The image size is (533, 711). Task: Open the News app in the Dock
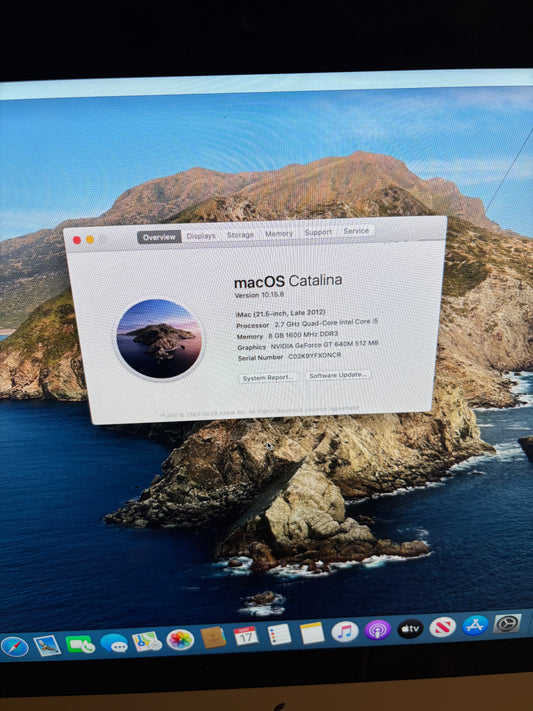pos(442,627)
